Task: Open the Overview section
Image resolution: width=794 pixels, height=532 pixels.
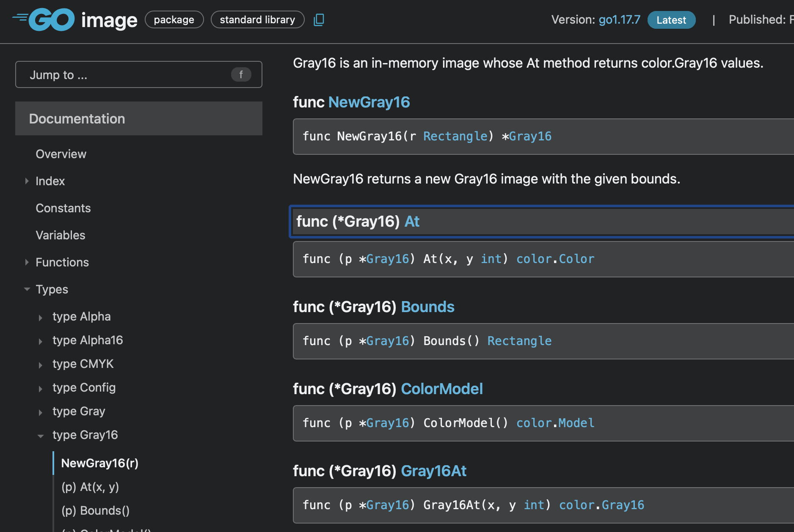Action: 61,154
